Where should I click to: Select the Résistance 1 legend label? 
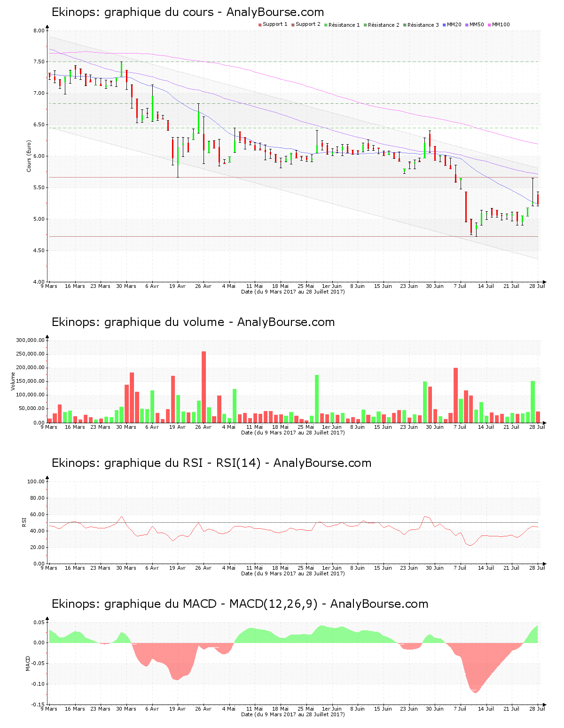(x=344, y=25)
